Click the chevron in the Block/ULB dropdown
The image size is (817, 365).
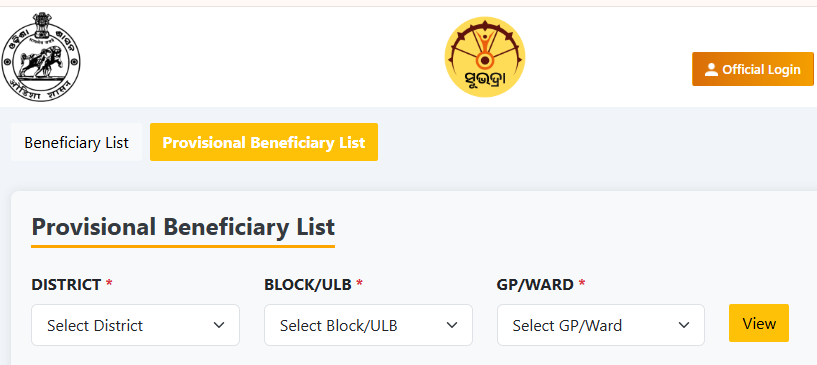[452, 325]
